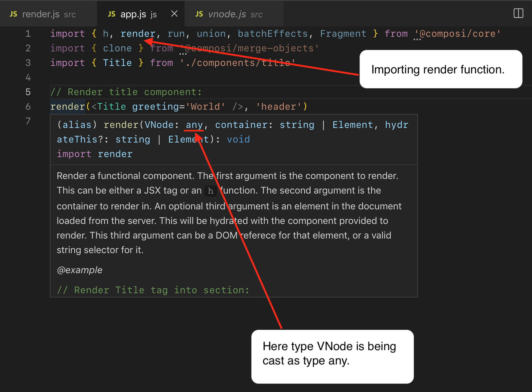The width and height of the screenshot is (532, 392).
Task: Switch to the vnode.js tab
Action: (x=228, y=14)
